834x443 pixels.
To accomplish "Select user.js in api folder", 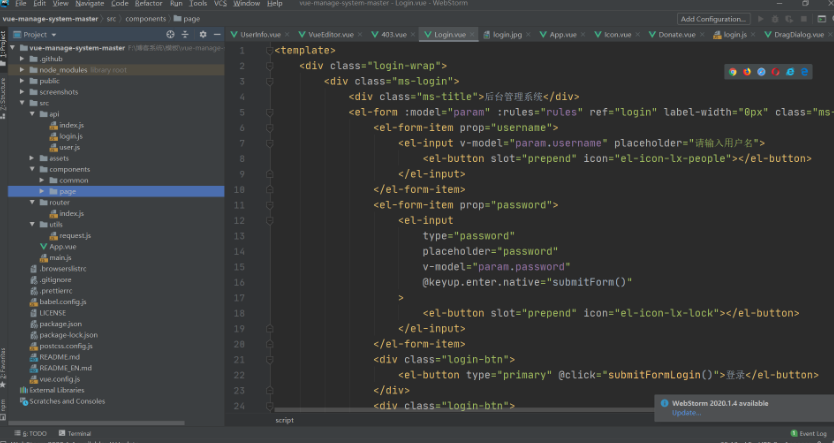I will [x=70, y=147].
